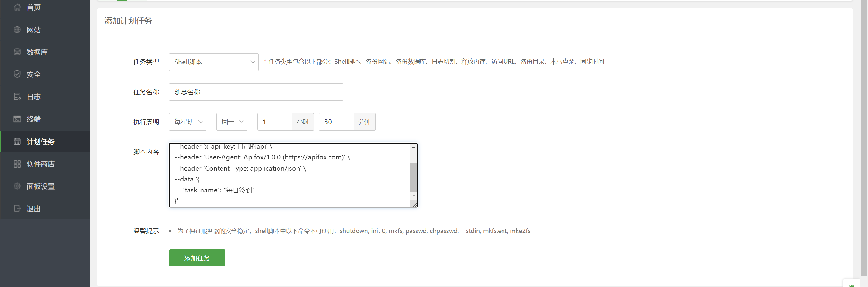868x287 pixels.
Task: Click the security shield icon
Action: tap(17, 74)
